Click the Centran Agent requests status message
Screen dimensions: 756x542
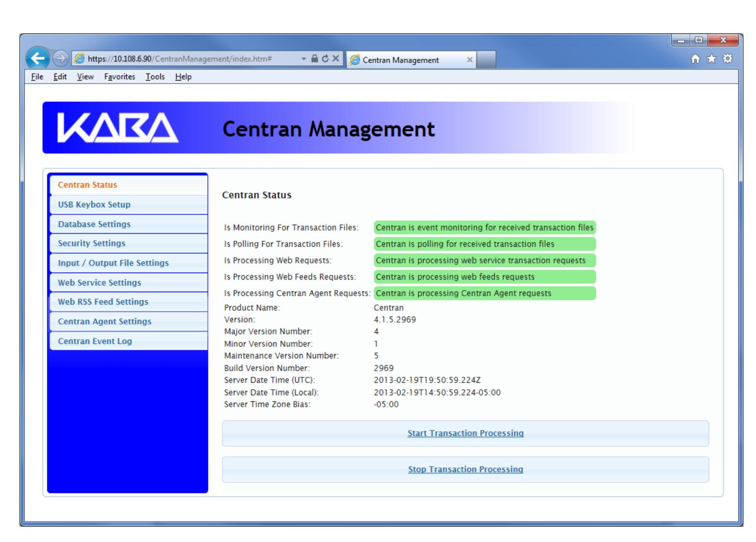point(485,293)
